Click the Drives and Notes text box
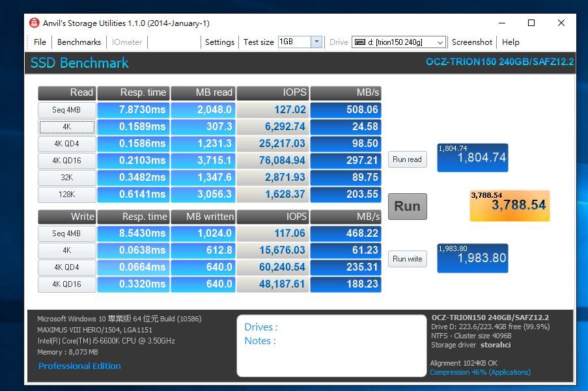 [331, 345]
